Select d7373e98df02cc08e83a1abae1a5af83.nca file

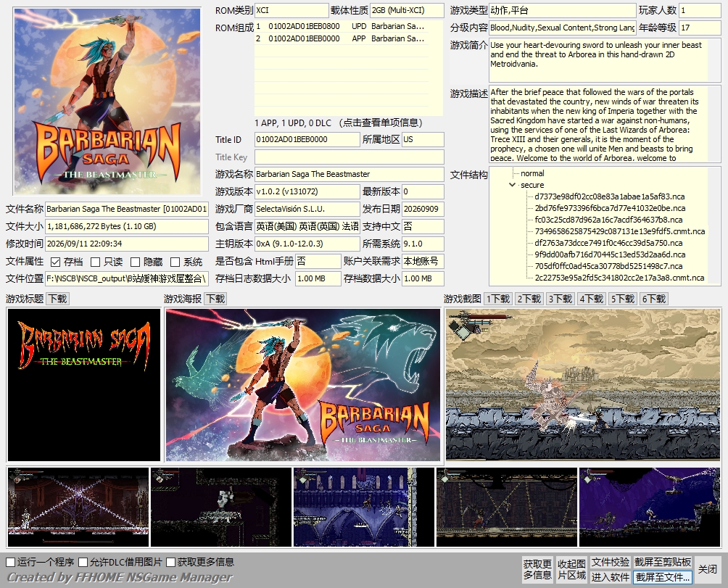610,196
